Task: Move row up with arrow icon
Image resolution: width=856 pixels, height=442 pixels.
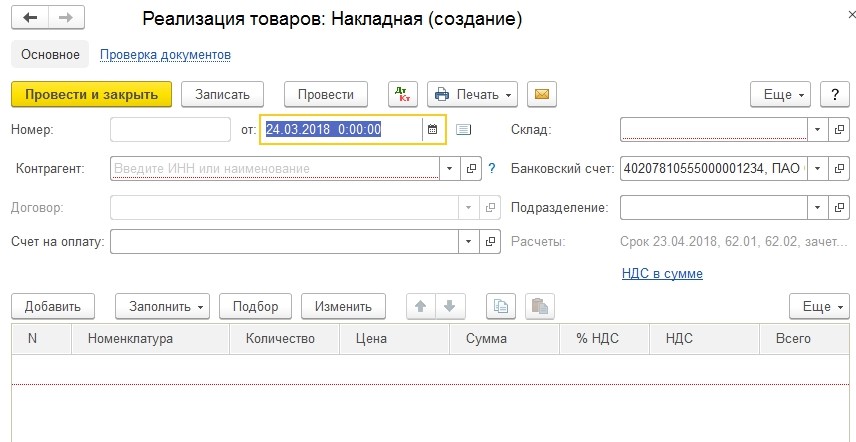Action: point(421,307)
